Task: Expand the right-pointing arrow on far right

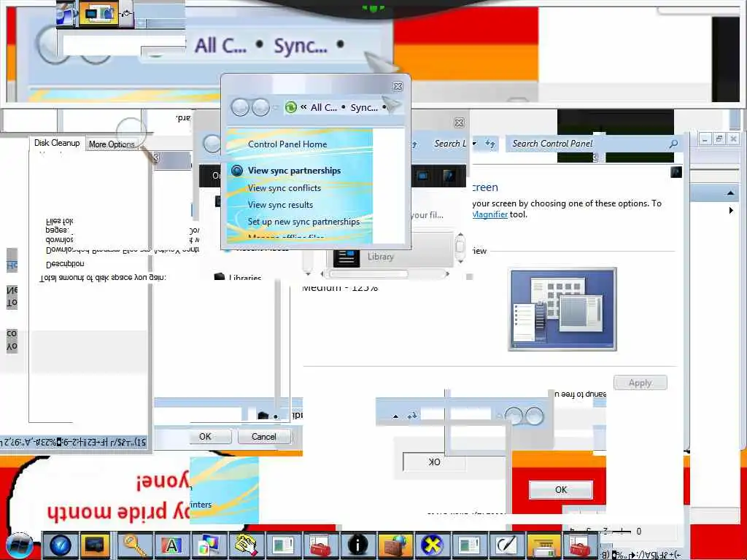Action: tap(731, 210)
